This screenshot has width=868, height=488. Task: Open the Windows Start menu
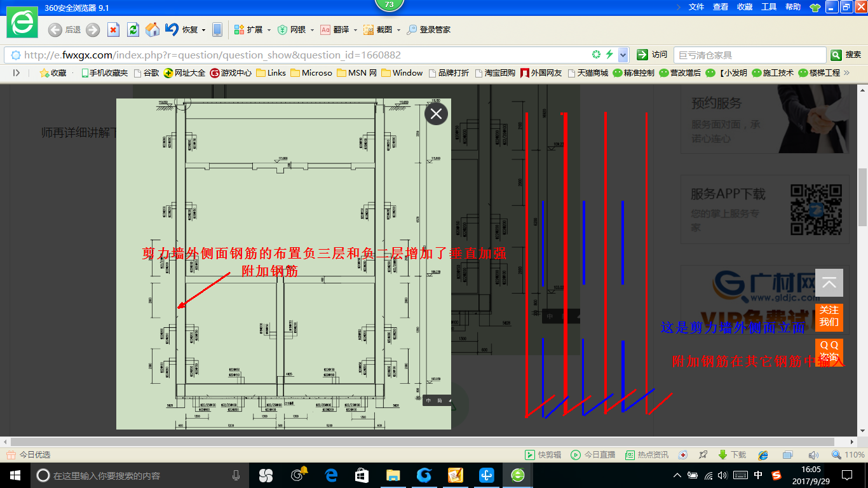pos(15,475)
